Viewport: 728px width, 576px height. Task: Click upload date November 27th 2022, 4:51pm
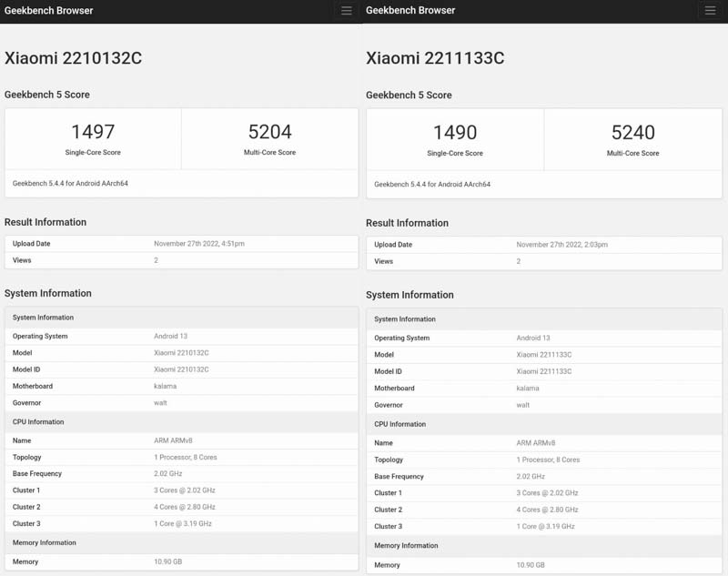tap(199, 244)
